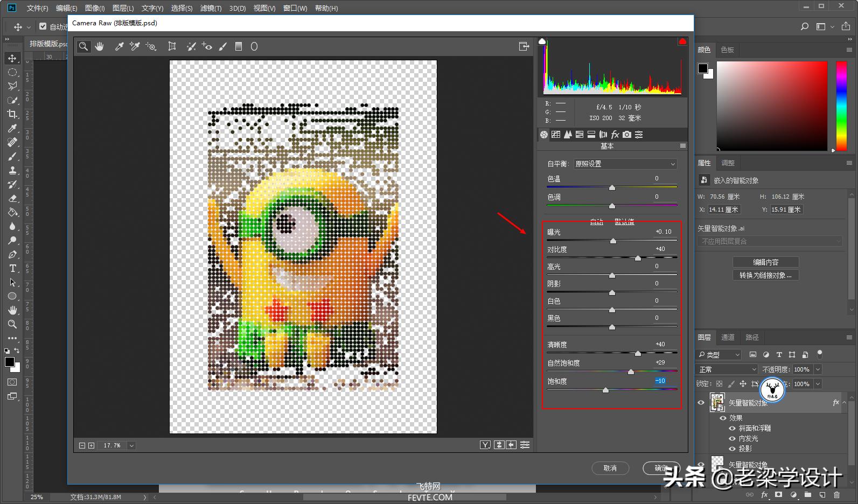This screenshot has height=504, width=858.
Task: Click the 饱和度 saturation slider handle
Action: point(605,390)
